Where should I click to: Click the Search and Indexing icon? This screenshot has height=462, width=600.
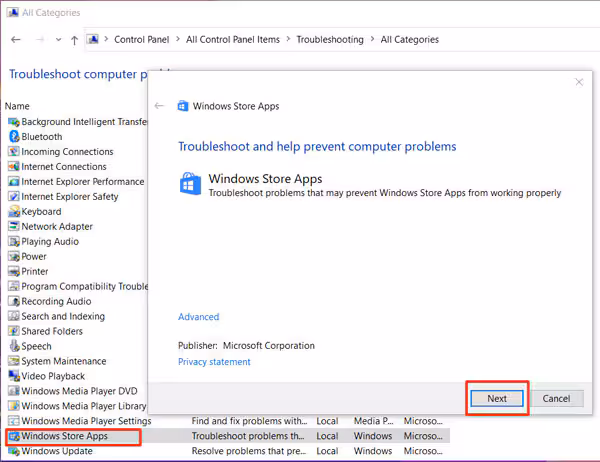[x=14, y=316]
